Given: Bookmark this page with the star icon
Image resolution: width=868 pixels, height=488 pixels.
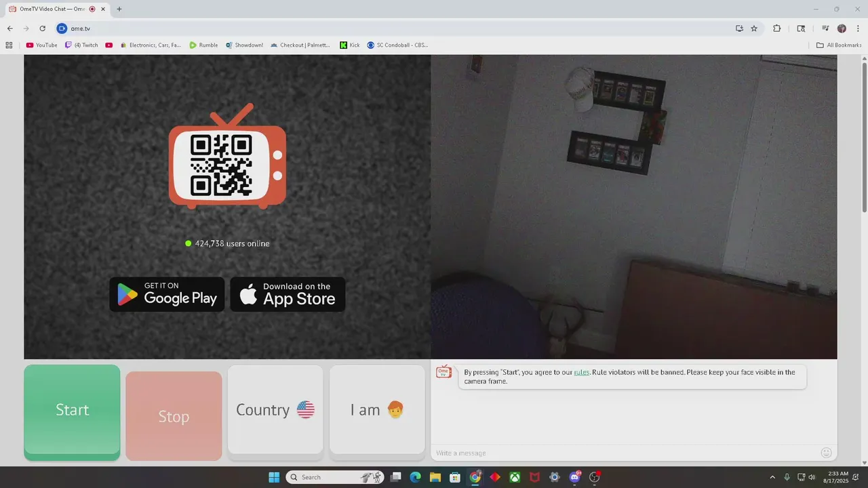Looking at the screenshot, I should 754,28.
